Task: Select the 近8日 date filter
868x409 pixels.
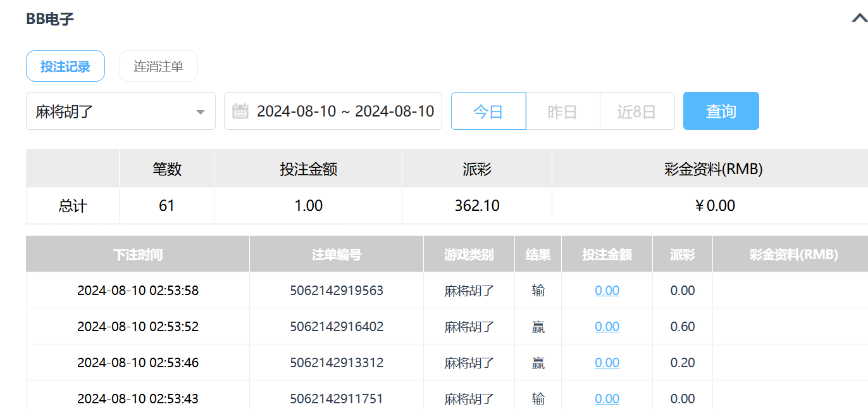Action: pyautogui.click(x=636, y=111)
